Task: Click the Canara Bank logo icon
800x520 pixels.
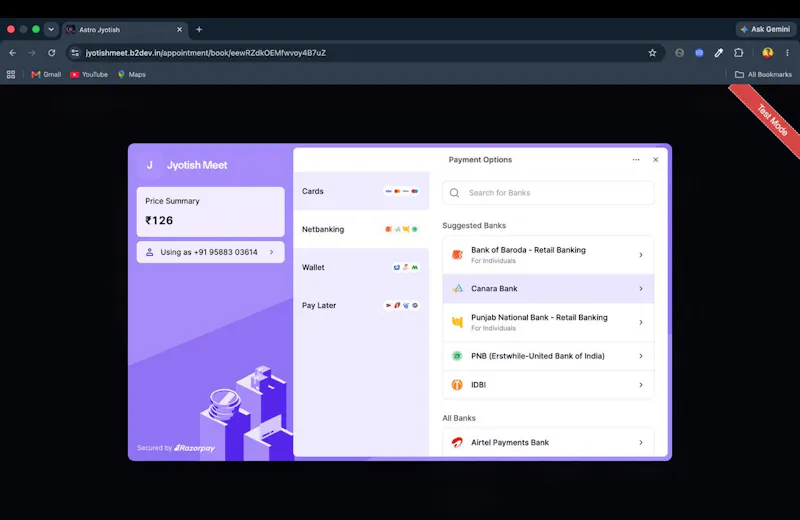Action: pyautogui.click(x=457, y=288)
